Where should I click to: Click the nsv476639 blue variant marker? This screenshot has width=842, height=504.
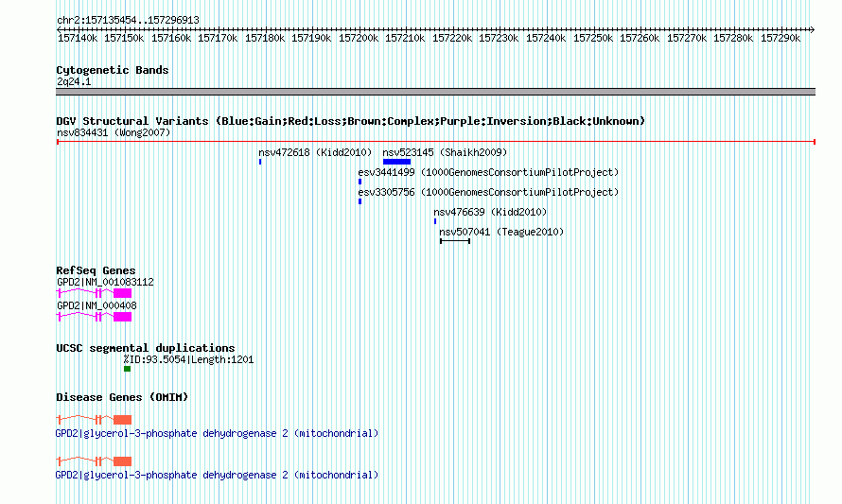435,221
